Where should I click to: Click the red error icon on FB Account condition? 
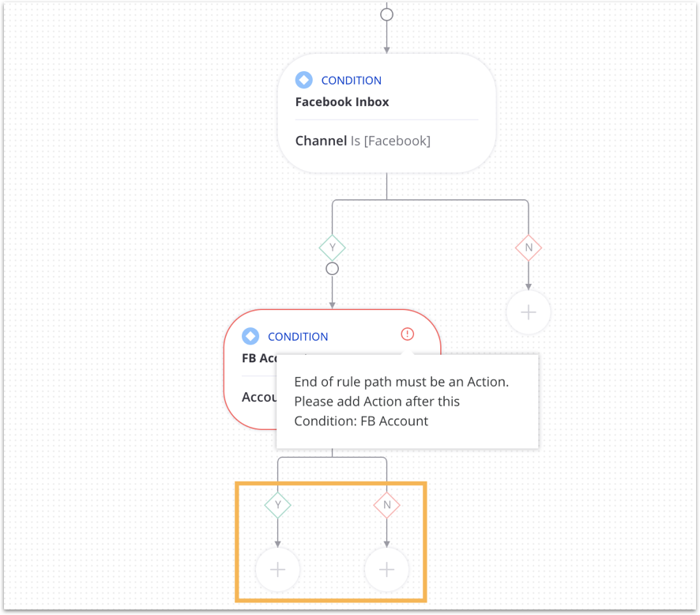pyautogui.click(x=407, y=334)
